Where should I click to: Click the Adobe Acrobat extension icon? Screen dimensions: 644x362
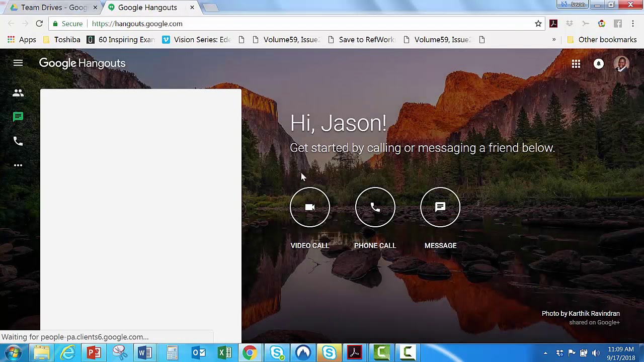(x=553, y=24)
